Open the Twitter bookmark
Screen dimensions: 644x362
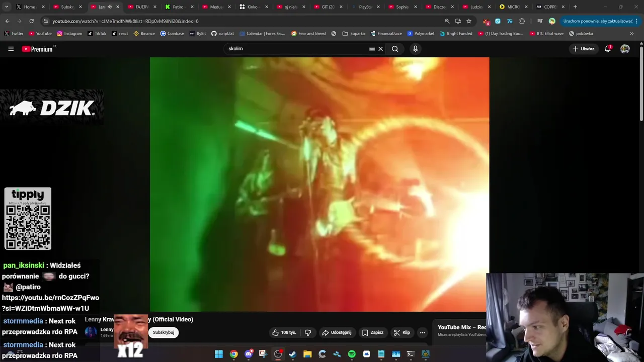pos(14,33)
